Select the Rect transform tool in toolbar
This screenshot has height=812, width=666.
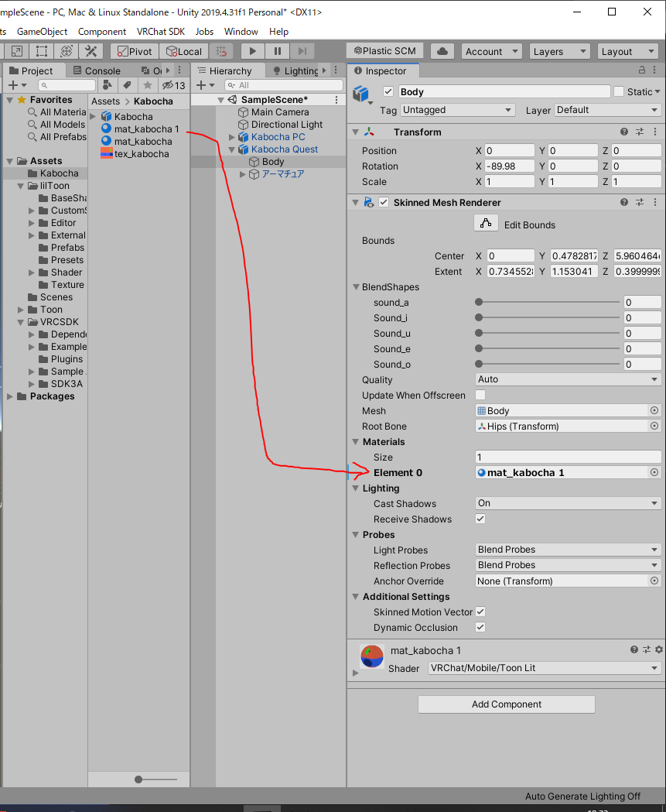[x=42, y=51]
